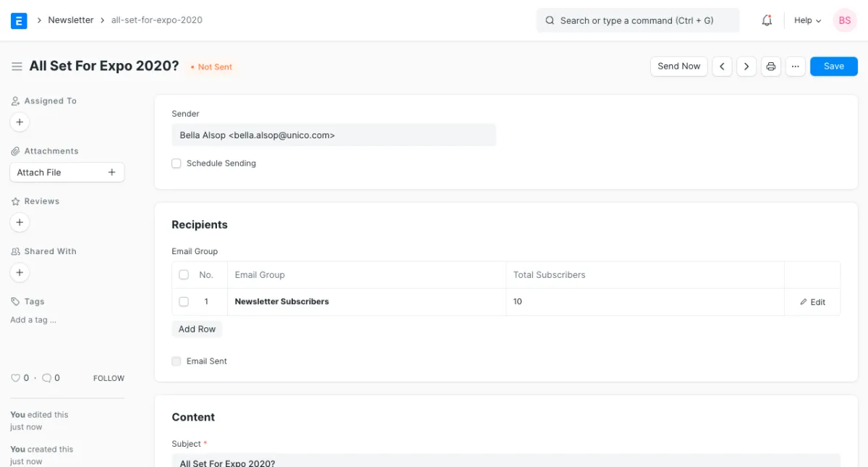Click the Newsletter Subscribers group name

(x=282, y=302)
